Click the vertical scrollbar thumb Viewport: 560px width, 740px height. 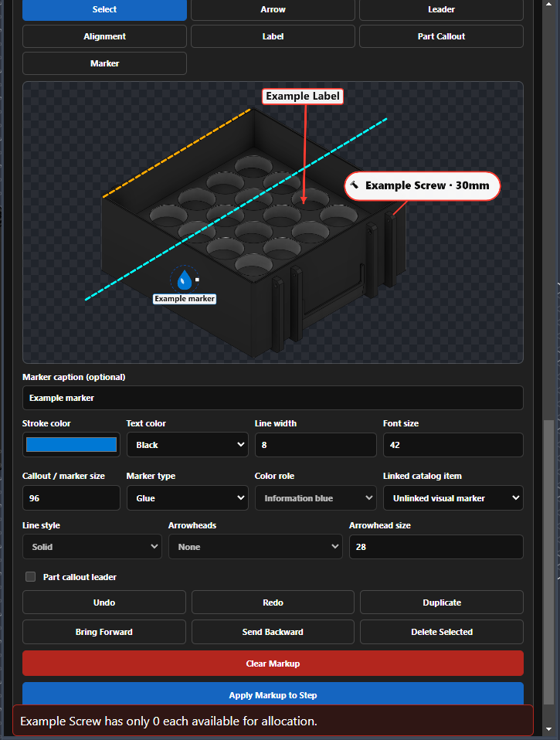pyautogui.click(x=548, y=562)
